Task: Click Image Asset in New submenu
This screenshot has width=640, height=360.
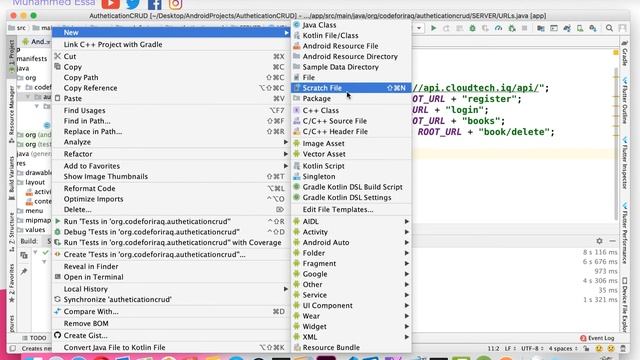Action: coord(351,143)
